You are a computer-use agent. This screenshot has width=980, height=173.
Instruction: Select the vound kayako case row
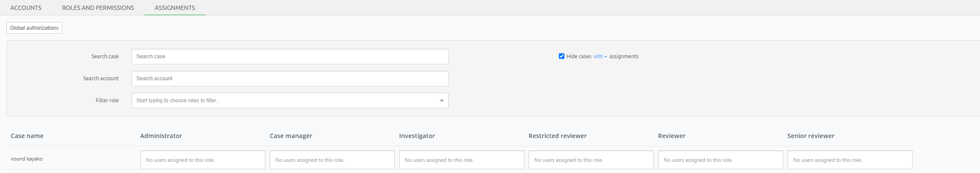click(x=27, y=159)
